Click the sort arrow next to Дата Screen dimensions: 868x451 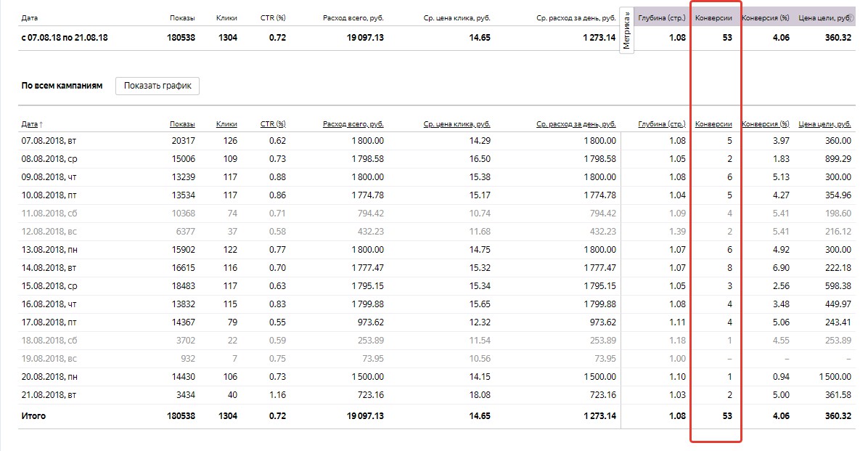(x=41, y=124)
